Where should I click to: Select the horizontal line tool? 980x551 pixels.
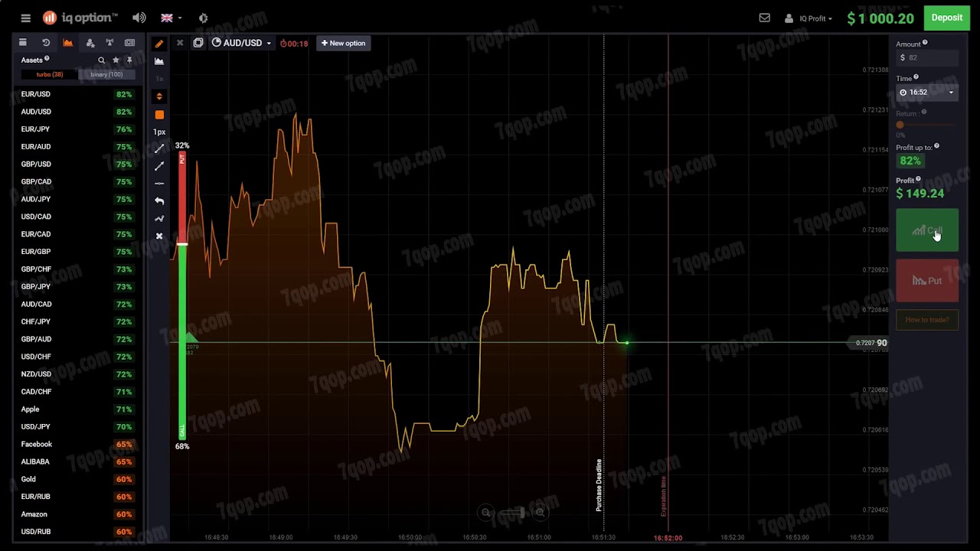[x=159, y=184]
